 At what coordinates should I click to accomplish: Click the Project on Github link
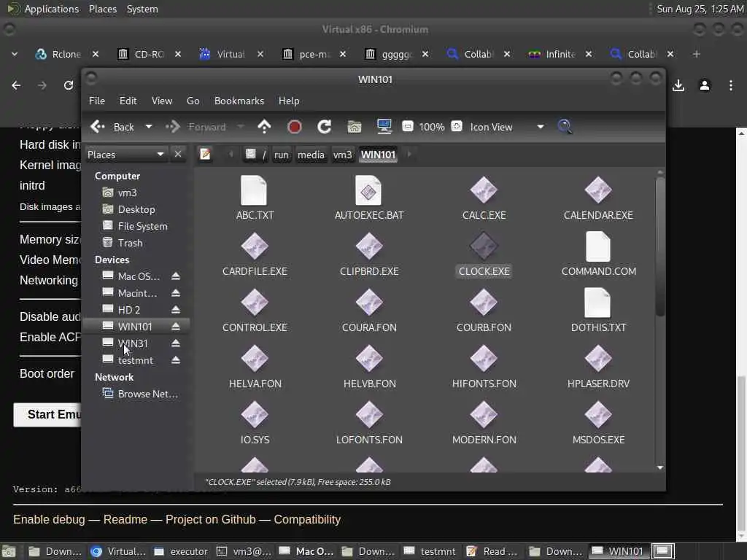tap(211, 519)
